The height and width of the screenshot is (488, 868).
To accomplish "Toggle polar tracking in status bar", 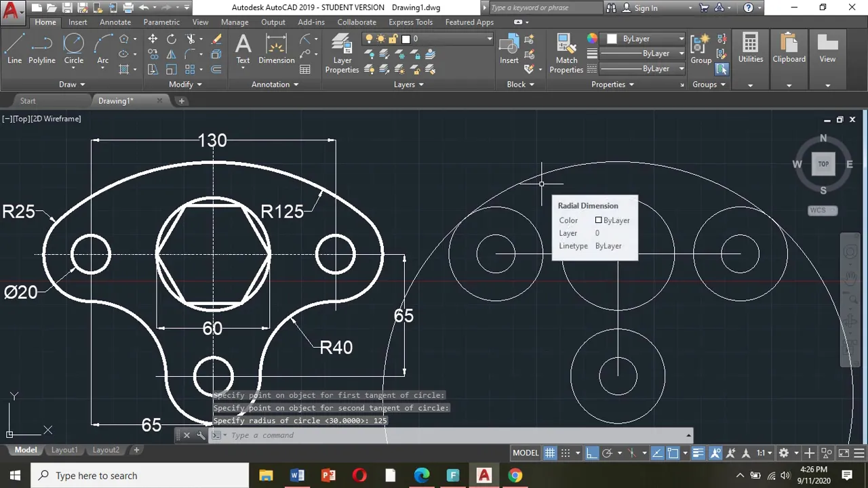I will pyautogui.click(x=607, y=453).
